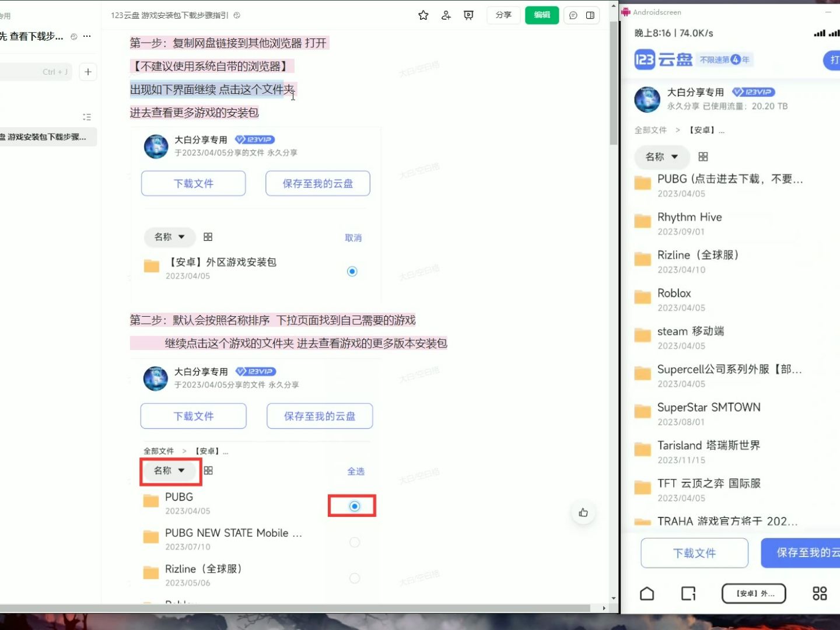The width and height of the screenshot is (840, 630).
Task: Star this document as favorite
Action: click(x=423, y=16)
